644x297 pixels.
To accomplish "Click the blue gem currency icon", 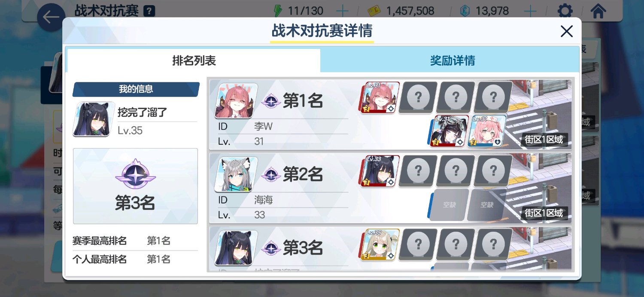I will click(465, 11).
